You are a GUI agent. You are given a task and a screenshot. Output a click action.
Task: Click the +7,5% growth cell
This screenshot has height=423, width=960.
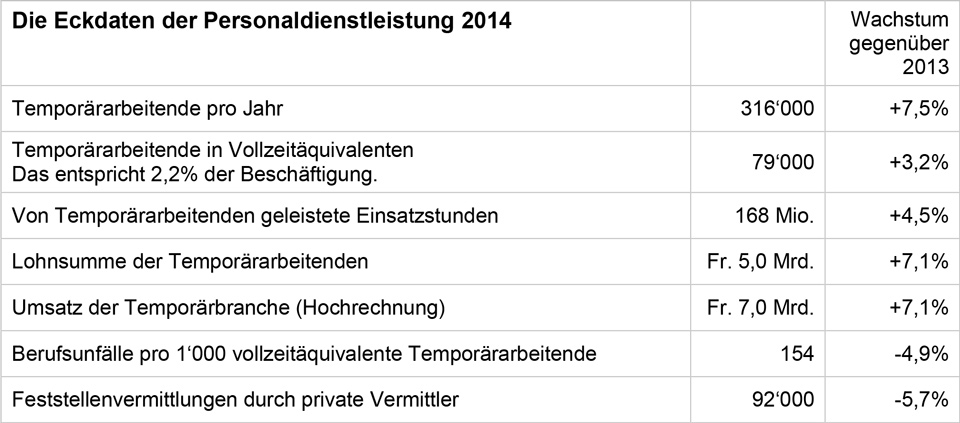tap(917, 109)
